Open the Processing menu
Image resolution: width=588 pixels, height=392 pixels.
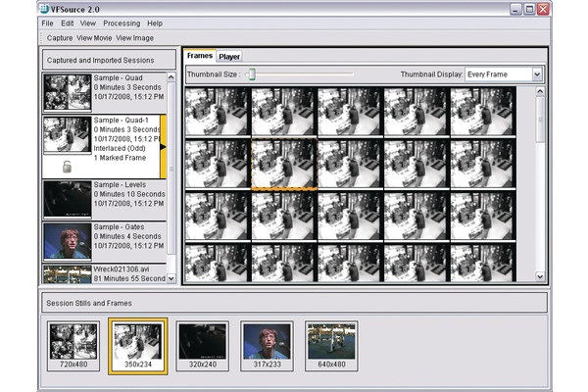[122, 23]
